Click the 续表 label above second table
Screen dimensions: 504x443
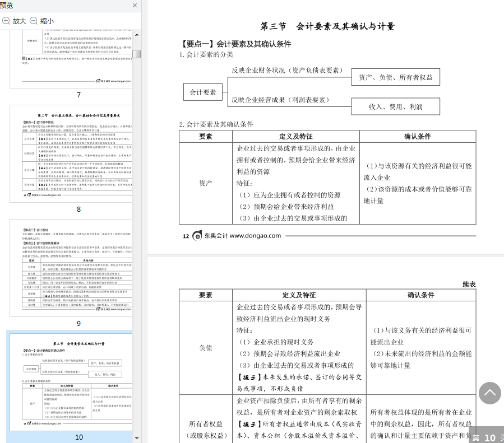coord(469,285)
